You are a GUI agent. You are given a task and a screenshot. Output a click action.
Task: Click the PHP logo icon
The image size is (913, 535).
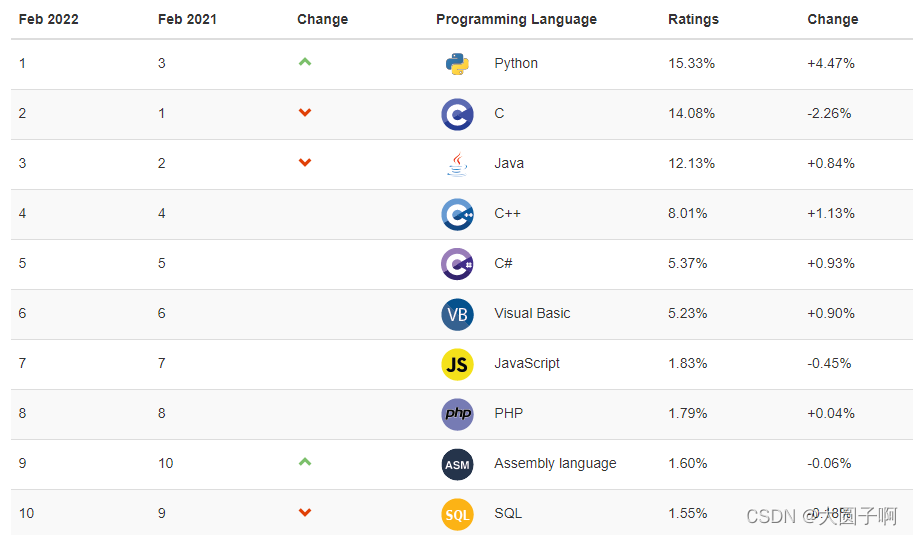point(457,414)
